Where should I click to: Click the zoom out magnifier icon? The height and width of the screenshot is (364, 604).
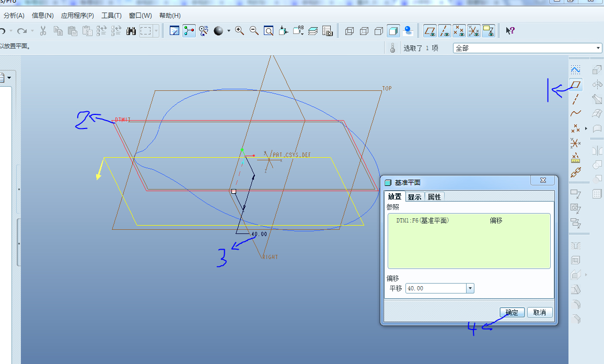click(x=254, y=31)
